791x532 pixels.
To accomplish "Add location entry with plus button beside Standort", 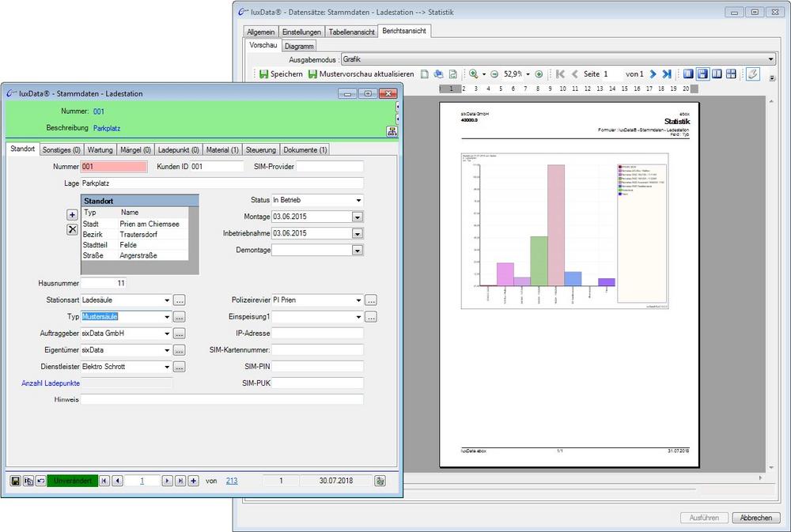I will [x=72, y=214].
